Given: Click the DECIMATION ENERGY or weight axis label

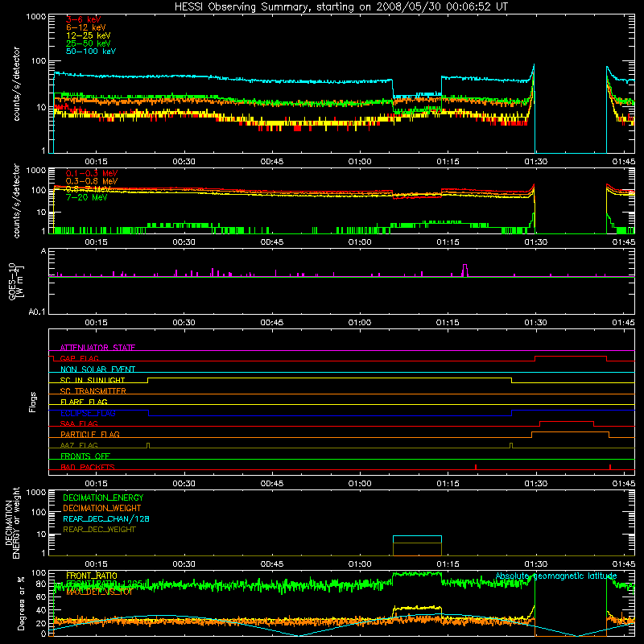Looking at the screenshot, I should 12,522.
